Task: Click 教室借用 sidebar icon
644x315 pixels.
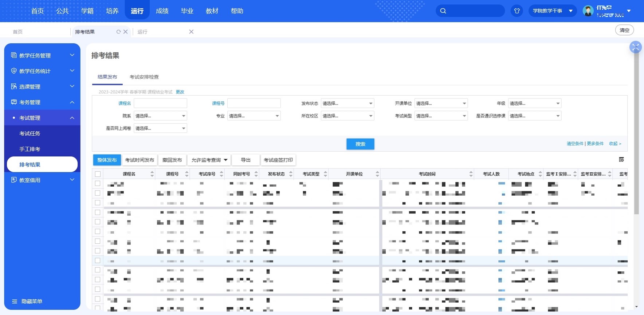Action: (14, 180)
